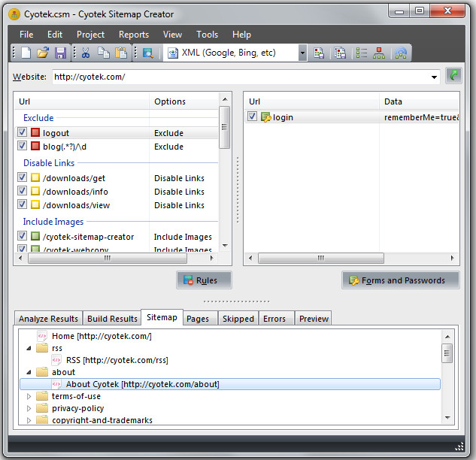The width and height of the screenshot is (476, 460).
Task: Click the page icon next to RSS entry
Action: click(x=56, y=360)
